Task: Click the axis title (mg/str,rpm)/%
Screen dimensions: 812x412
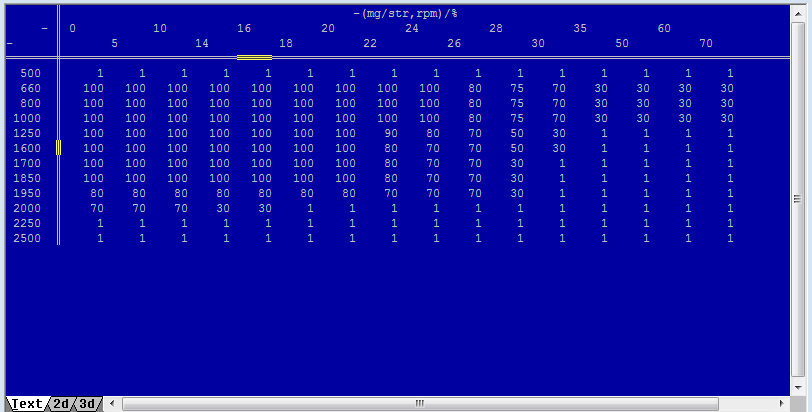Action: [x=405, y=14]
